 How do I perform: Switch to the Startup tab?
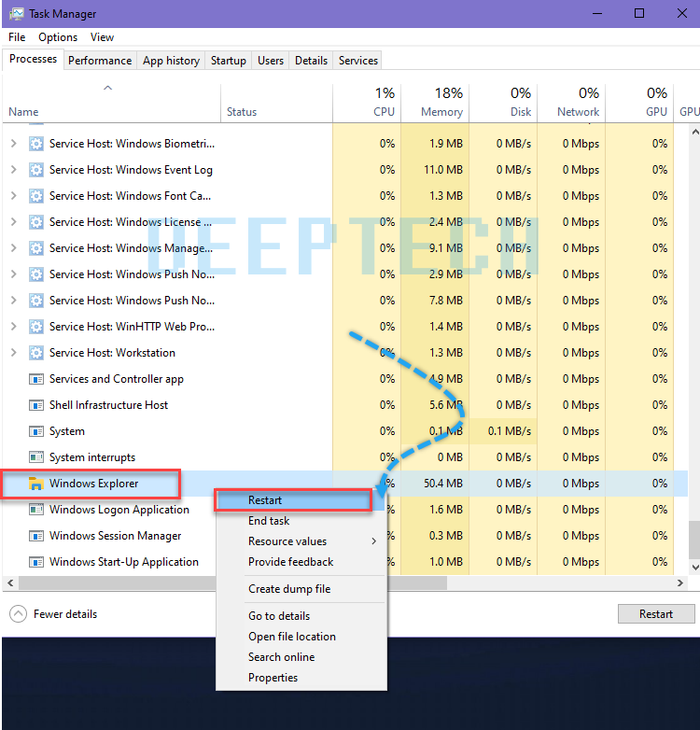point(228,61)
